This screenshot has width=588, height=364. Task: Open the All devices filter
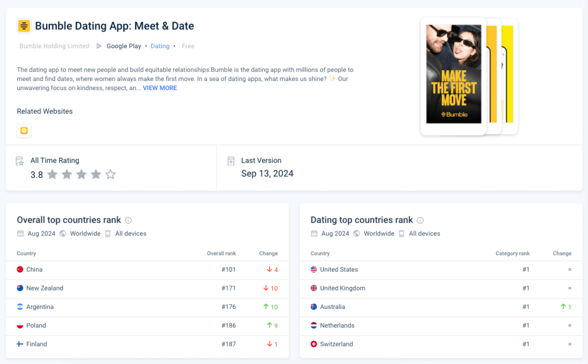(130, 234)
